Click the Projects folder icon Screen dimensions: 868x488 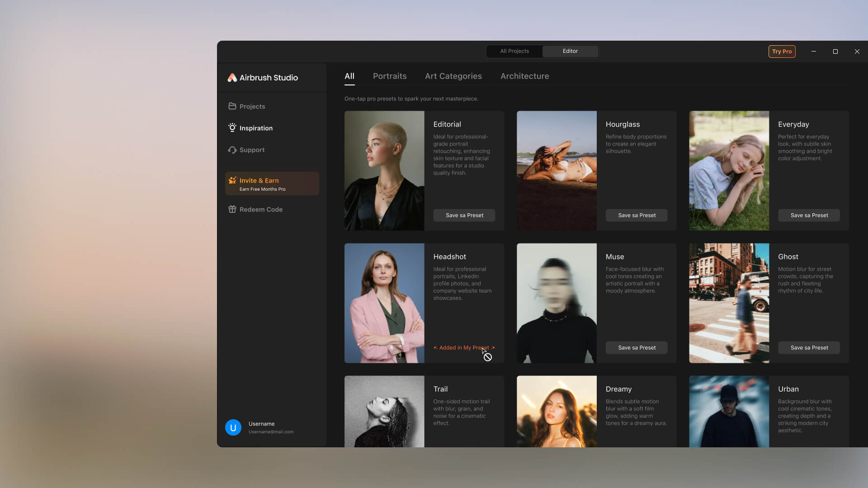pos(232,106)
